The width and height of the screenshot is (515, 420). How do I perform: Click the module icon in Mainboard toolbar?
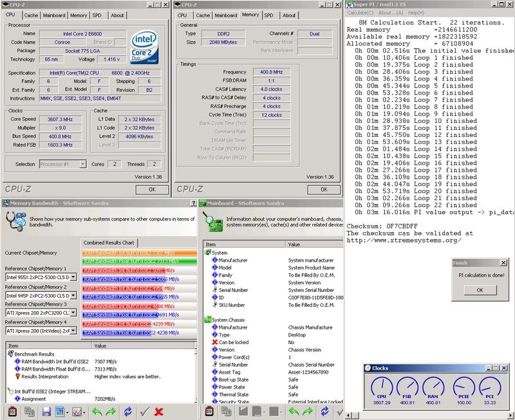(x=209, y=411)
